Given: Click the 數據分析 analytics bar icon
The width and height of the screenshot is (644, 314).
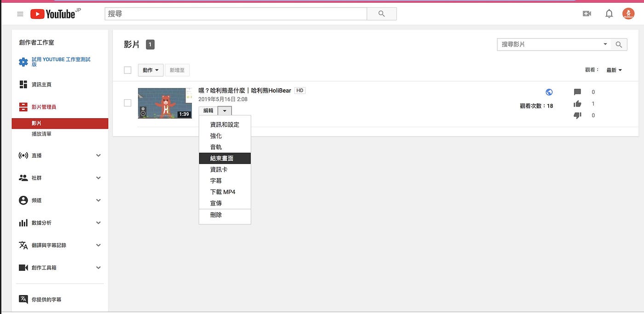Looking at the screenshot, I should 23,223.
